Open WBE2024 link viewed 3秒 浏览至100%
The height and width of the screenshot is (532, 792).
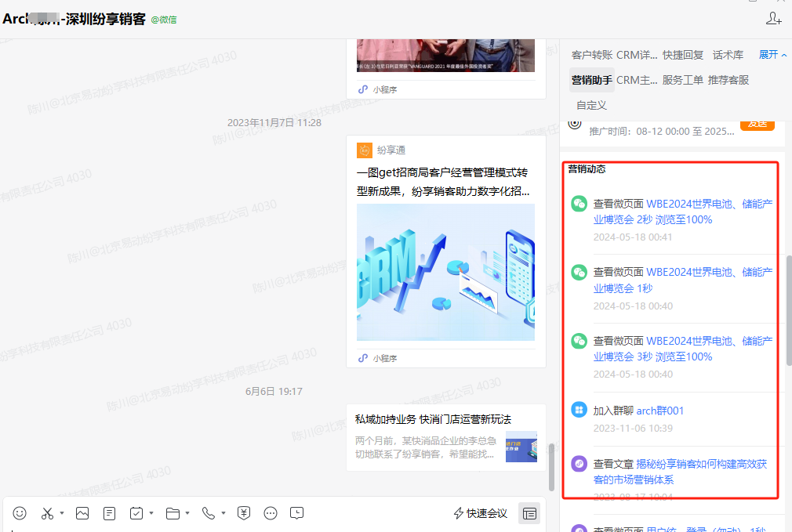pos(683,349)
